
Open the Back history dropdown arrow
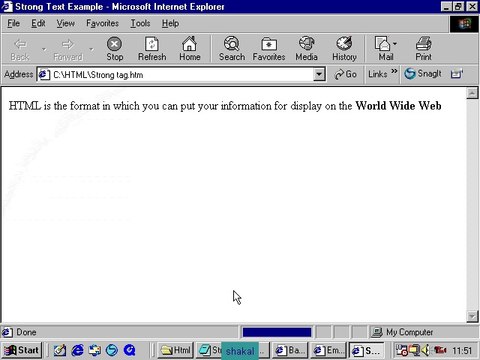(44, 50)
